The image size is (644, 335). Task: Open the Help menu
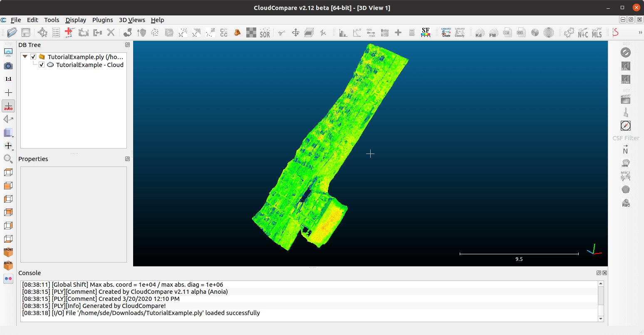click(157, 20)
